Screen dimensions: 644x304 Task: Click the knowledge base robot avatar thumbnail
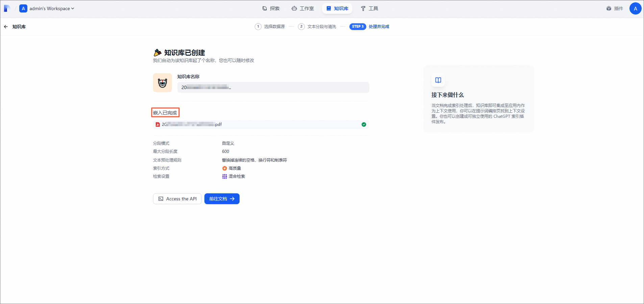163,83
